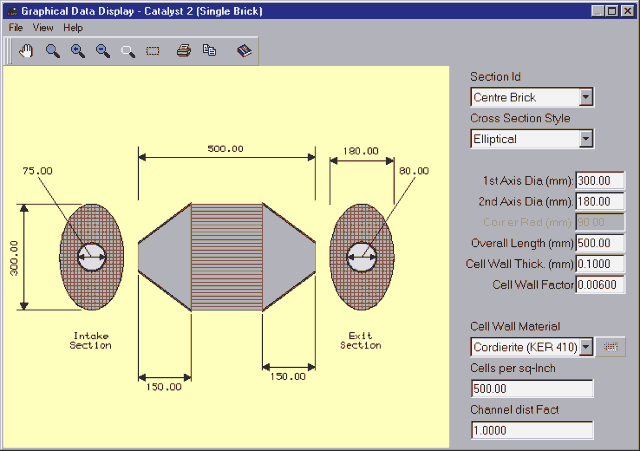Click the Intake Section caption
Viewport: 640px width, 451px height.
point(90,340)
